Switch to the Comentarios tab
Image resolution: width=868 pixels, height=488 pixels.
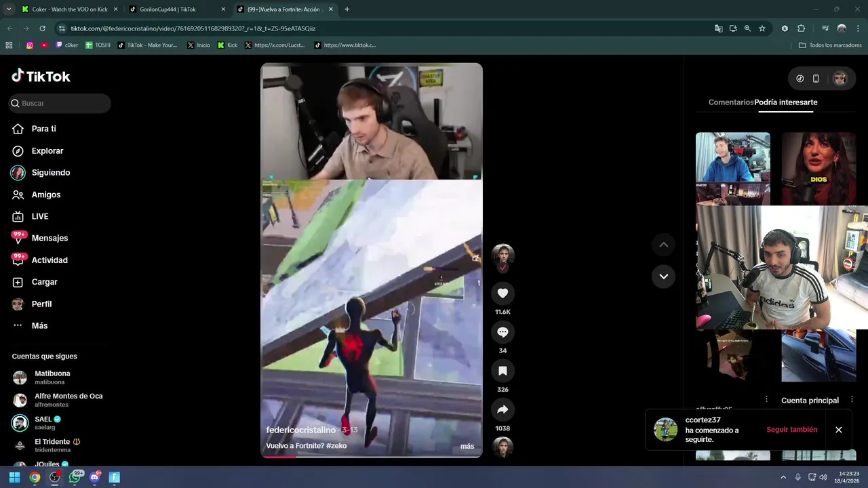click(731, 102)
